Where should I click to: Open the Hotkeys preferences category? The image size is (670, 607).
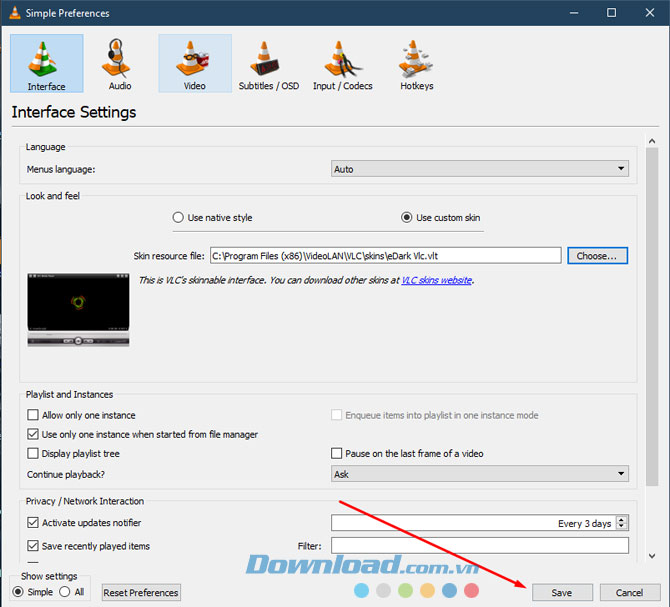pyautogui.click(x=417, y=64)
